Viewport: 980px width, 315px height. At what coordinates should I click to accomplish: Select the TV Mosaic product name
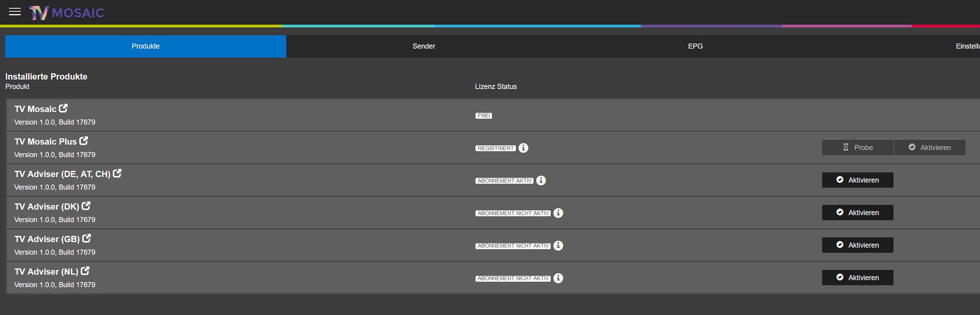click(35, 109)
